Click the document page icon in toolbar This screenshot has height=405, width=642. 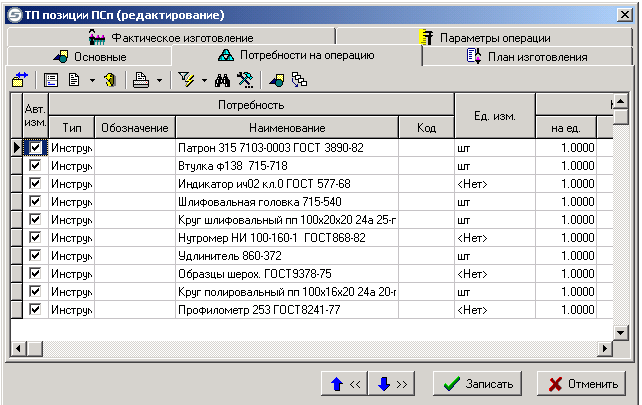pos(74,79)
